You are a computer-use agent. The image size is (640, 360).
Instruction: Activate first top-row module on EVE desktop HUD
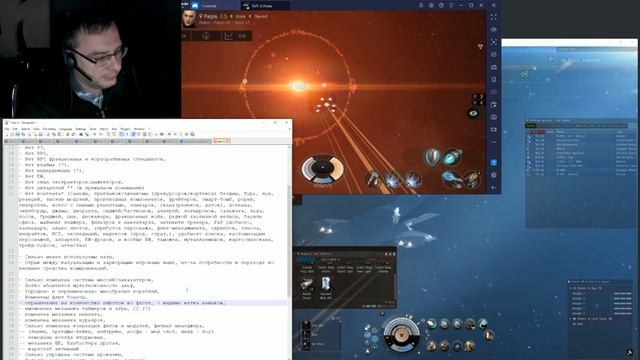click(x=431, y=324)
